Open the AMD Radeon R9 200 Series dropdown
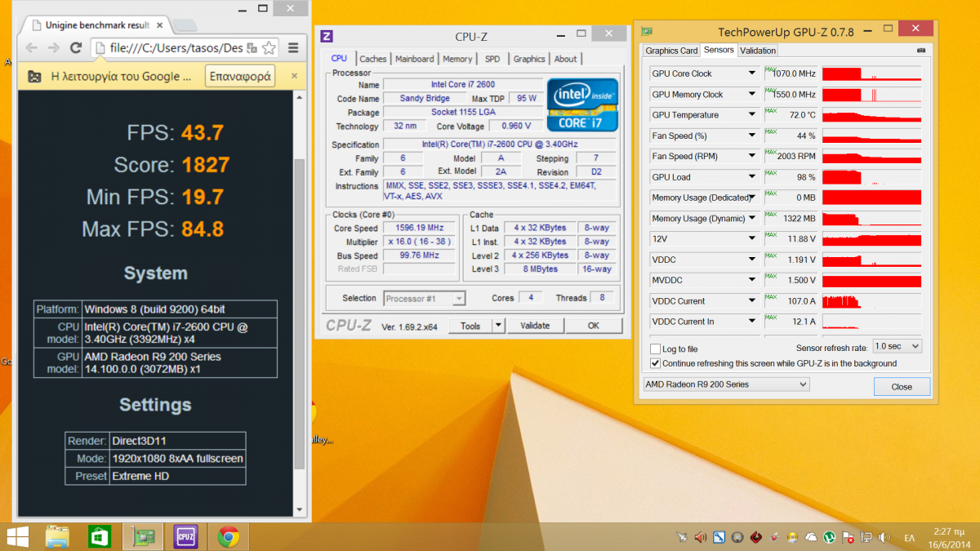This screenshot has height=551, width=980. click(726, 384)
